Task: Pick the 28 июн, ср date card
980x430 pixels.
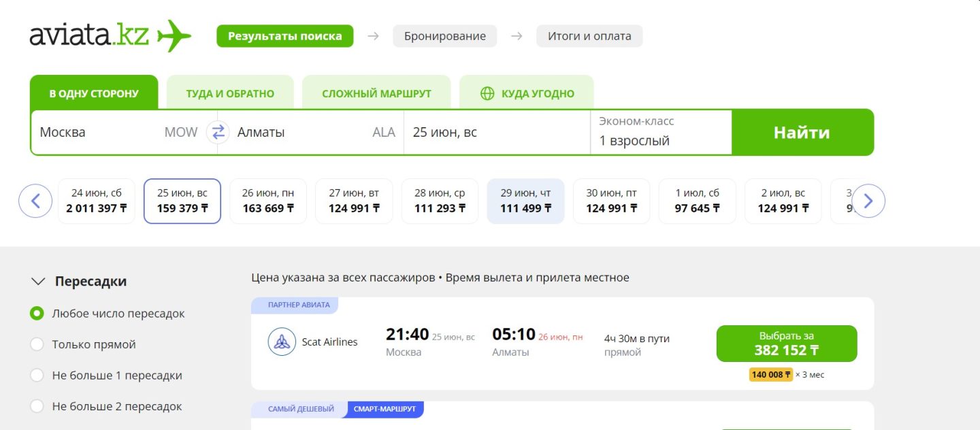Action: 440,201
